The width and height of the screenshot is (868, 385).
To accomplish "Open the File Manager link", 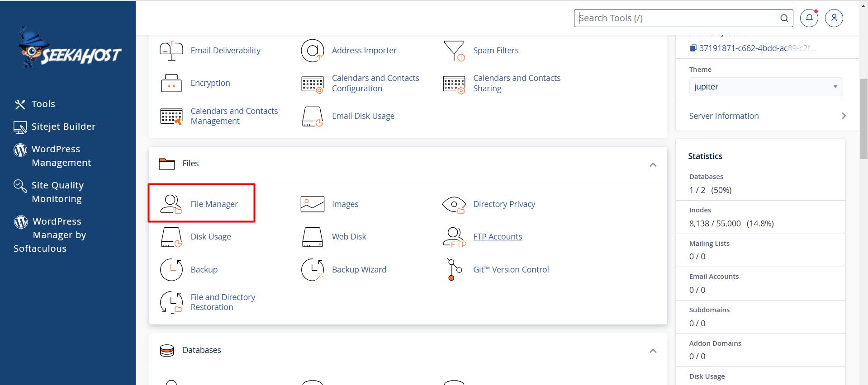I will click(214, 204).
